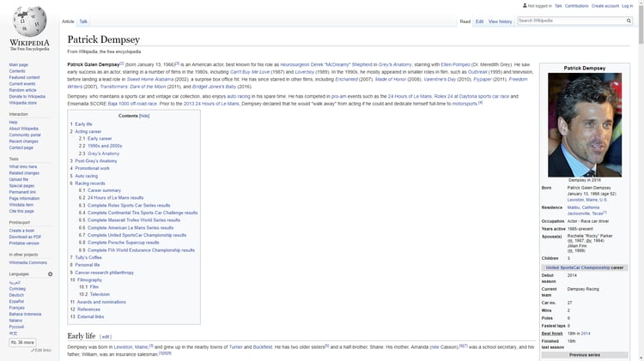Open Wikimedia Commons link
644x361 pixels.
pos(28,262)
